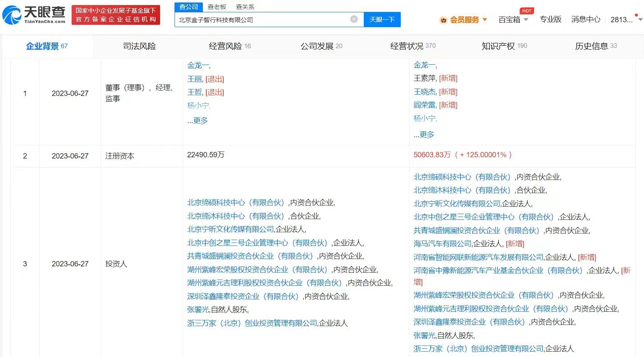
Task: Open the 河南省智能网联新能源汽车发展有限公司 link
Action: (x=479, y=257)
